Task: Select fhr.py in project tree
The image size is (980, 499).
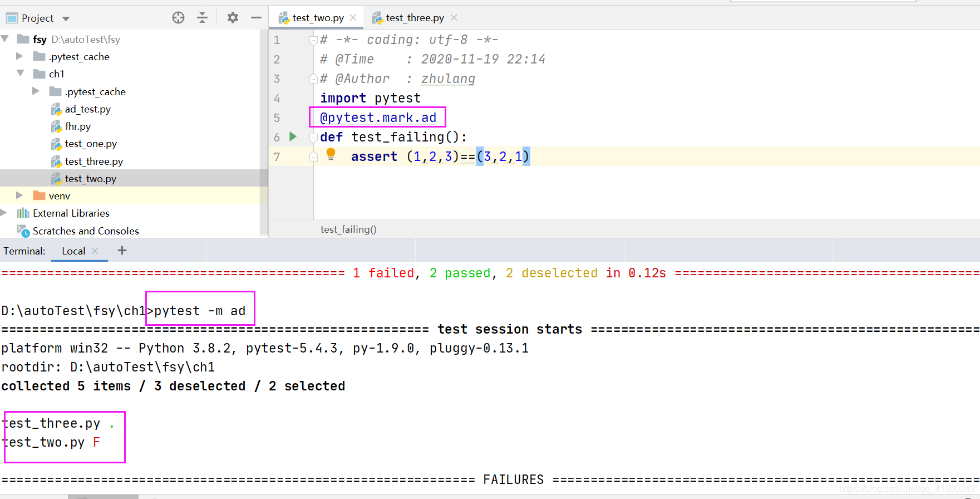Action: pyautogui.click(x=77, y=126)
